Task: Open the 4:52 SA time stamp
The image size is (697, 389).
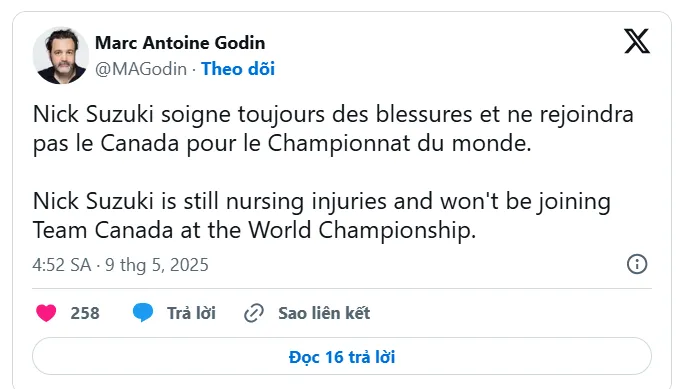Action: point(61,265)
